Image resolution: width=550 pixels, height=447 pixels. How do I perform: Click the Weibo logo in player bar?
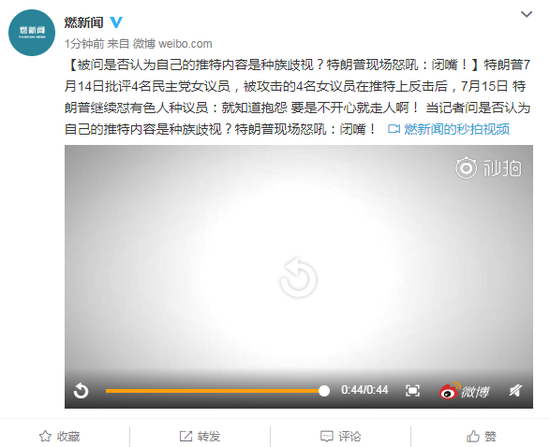(x=464, y=391)
